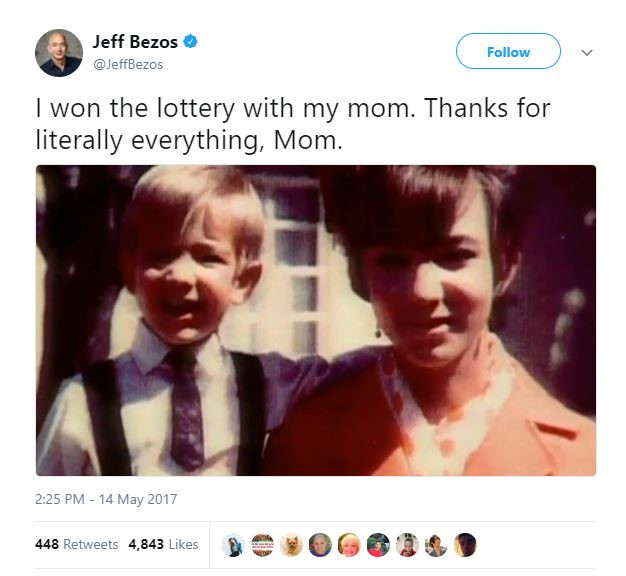
Task: Open the liker avatar with the red shirt and green background
Action: pos(378,544)
